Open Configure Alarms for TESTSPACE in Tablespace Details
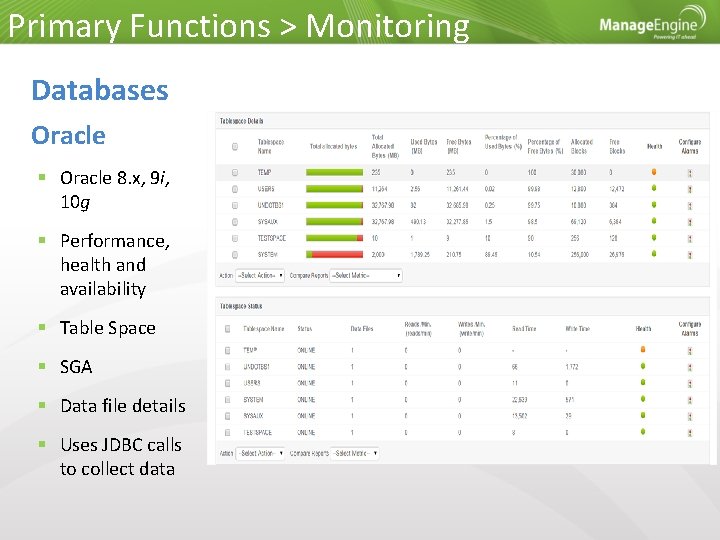The image size is (720, 540). coord(690,239)
